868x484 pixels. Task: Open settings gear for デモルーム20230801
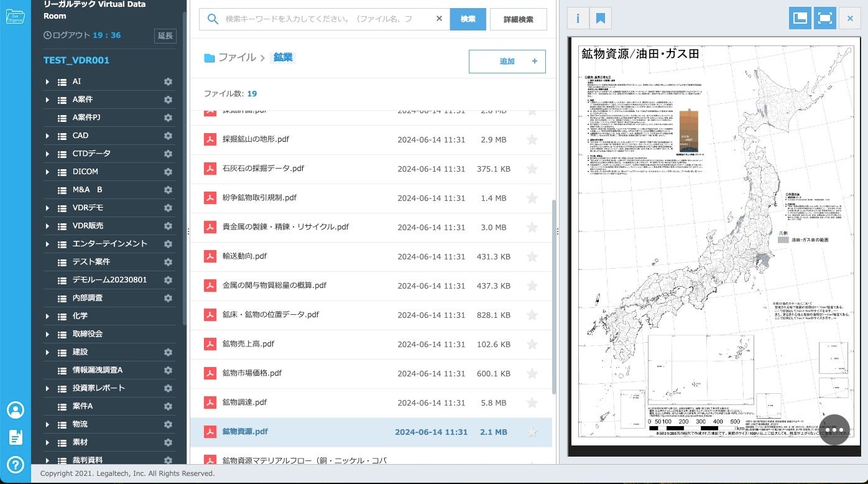[x=168, y=280]
